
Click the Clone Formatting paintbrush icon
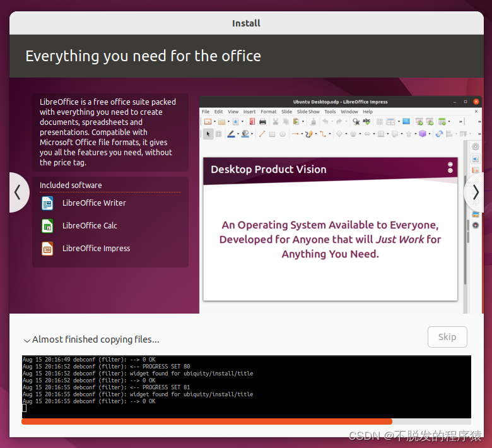tap(313, 122)
